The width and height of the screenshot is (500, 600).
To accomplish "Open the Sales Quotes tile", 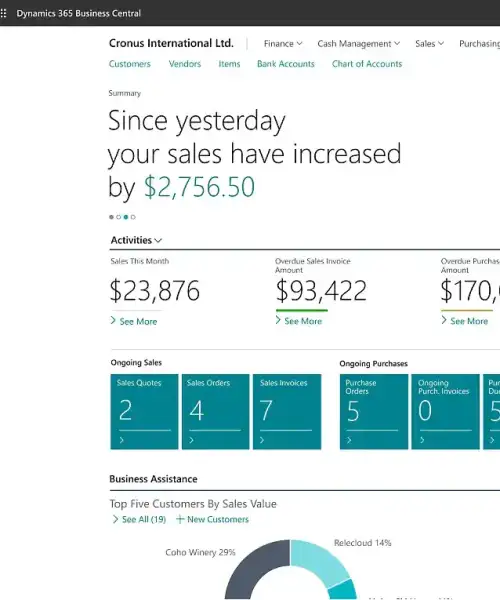I will coord(144,411).
